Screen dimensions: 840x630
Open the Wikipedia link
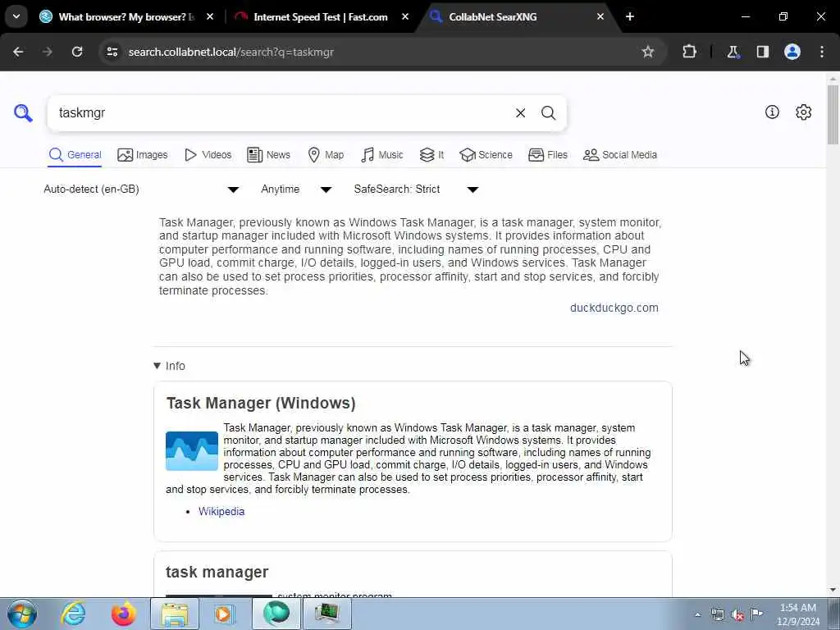(x=221, y=512)
